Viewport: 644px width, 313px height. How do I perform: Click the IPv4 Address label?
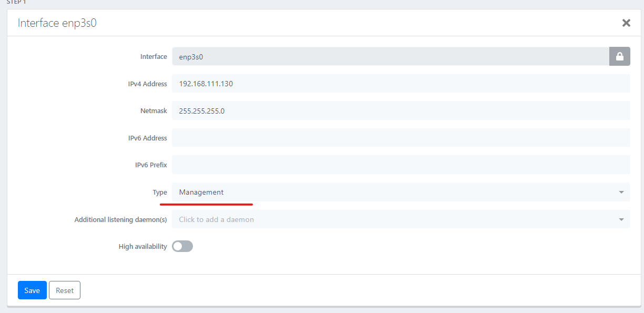[x=147, y=84]
